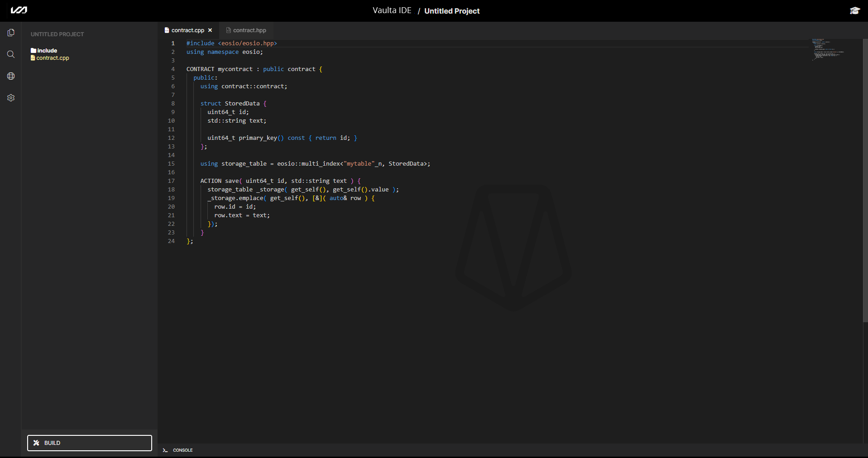Switch to the contract.hpp tab
The width and height of the screenshot is (868, 458).
249,30
